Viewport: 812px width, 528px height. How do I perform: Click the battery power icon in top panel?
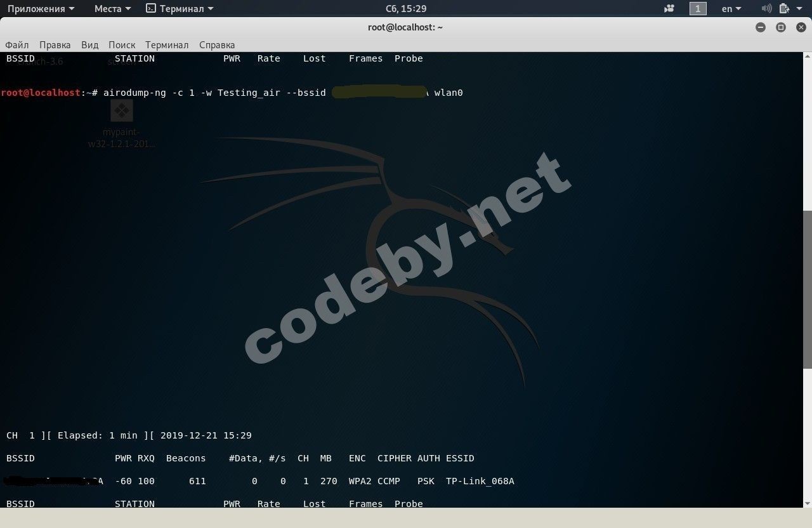(x=784, y=8)
